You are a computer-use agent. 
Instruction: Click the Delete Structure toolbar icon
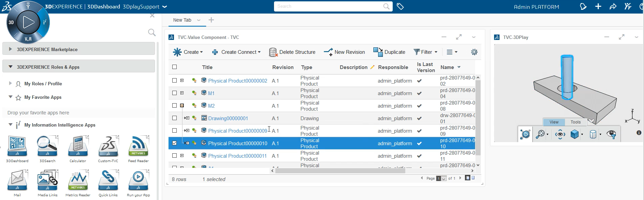click(x=273, y=52)
